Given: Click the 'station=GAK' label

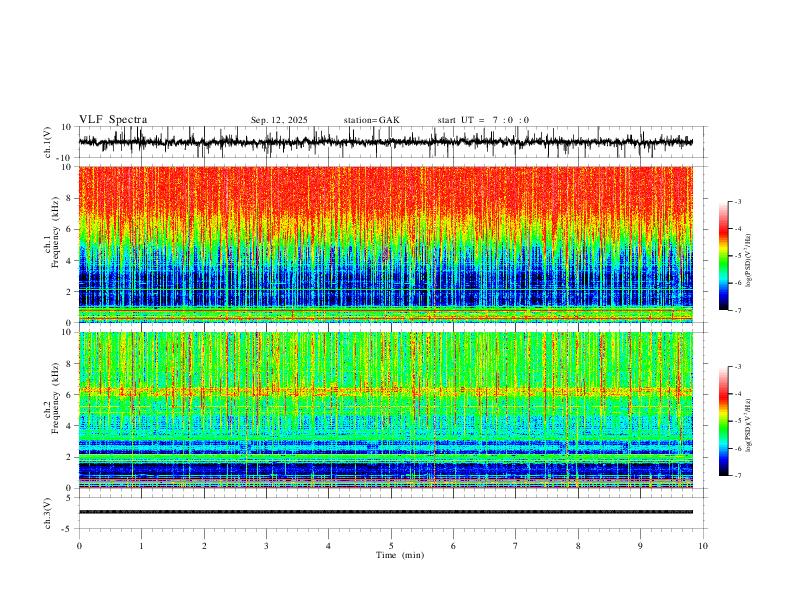Looking at the screenshot, I should (371, 120).
